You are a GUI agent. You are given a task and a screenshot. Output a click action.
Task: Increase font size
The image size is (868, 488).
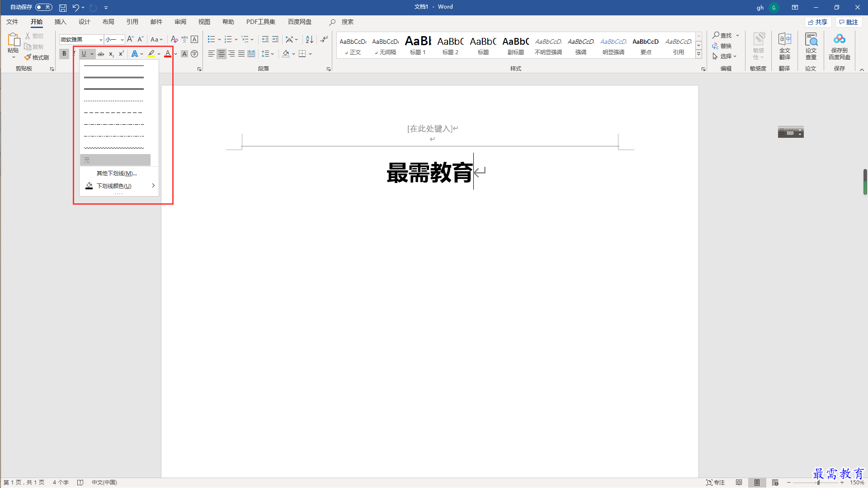pyautogui.click(x=130, y=39)
